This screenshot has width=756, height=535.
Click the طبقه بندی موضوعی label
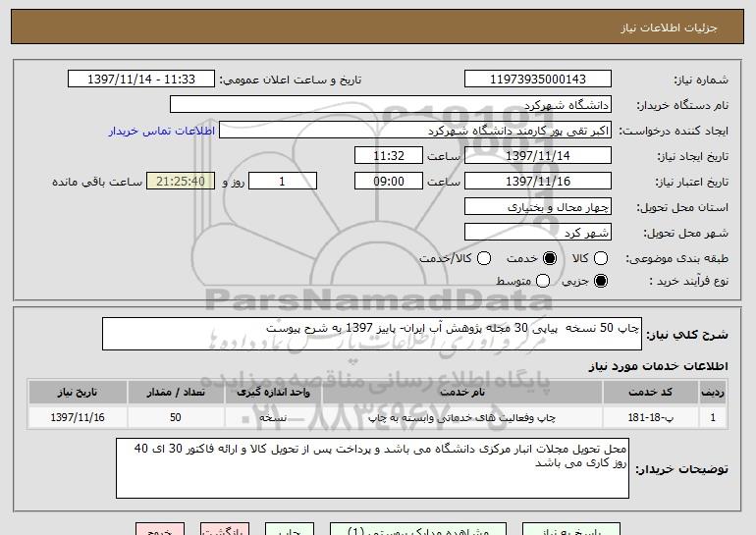676,259
